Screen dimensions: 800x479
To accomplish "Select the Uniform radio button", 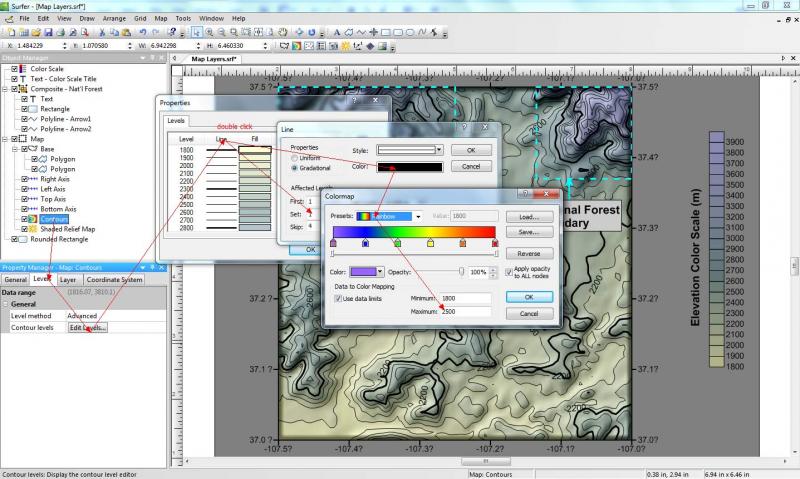I will 295,158.
